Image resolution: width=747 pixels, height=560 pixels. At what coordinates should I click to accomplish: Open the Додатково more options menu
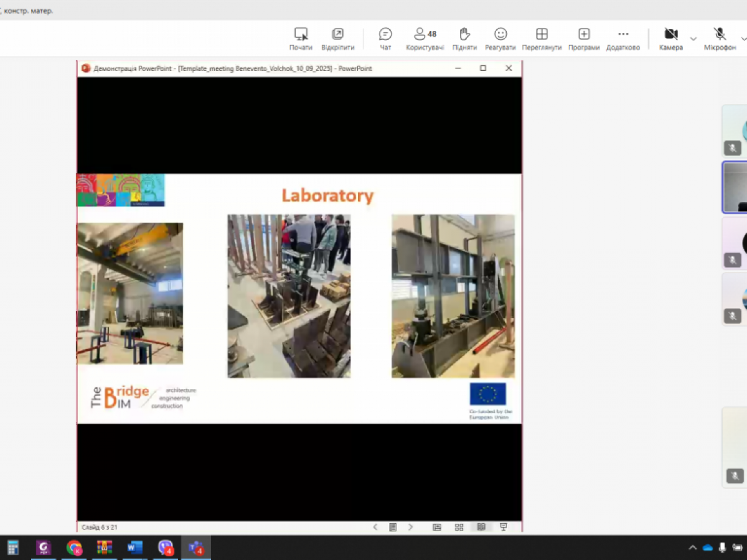(623, 39)
